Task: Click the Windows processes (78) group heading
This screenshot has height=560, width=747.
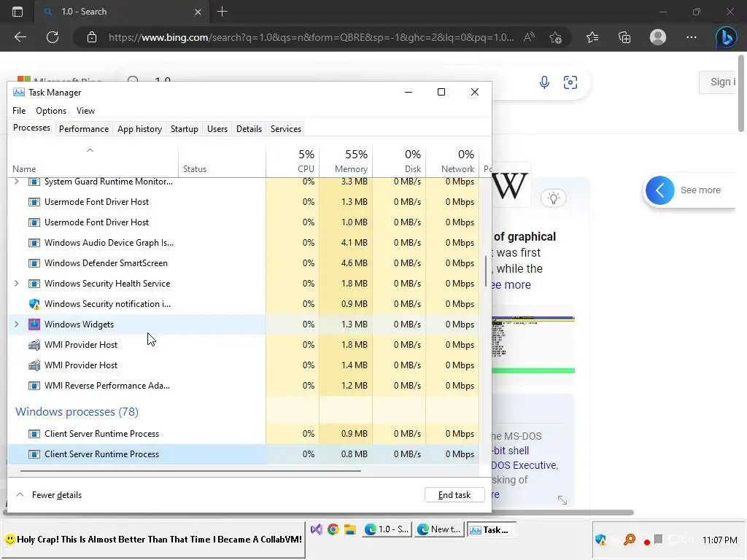Action: coord(77,411)
